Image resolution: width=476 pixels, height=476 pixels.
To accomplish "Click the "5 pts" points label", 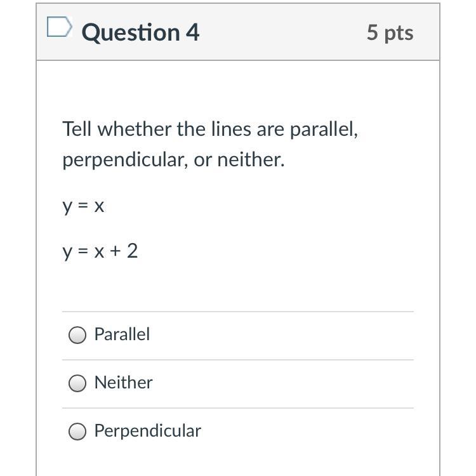I will (390, 32).
